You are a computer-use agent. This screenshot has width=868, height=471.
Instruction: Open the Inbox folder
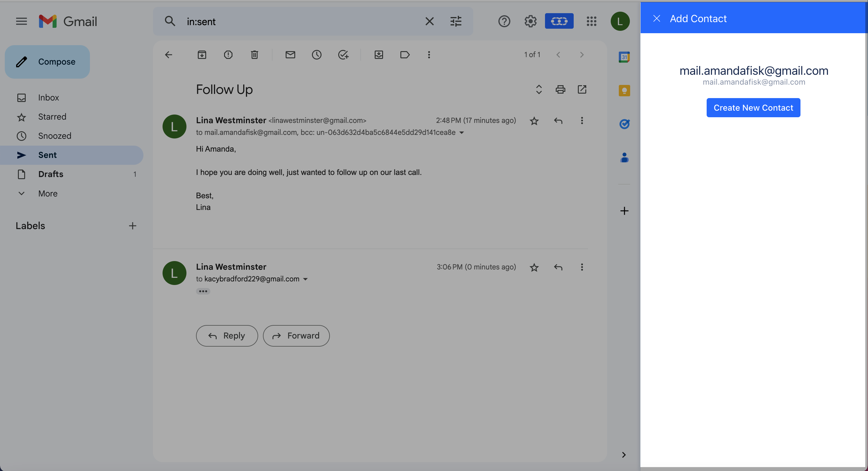[x=48, y=97]
